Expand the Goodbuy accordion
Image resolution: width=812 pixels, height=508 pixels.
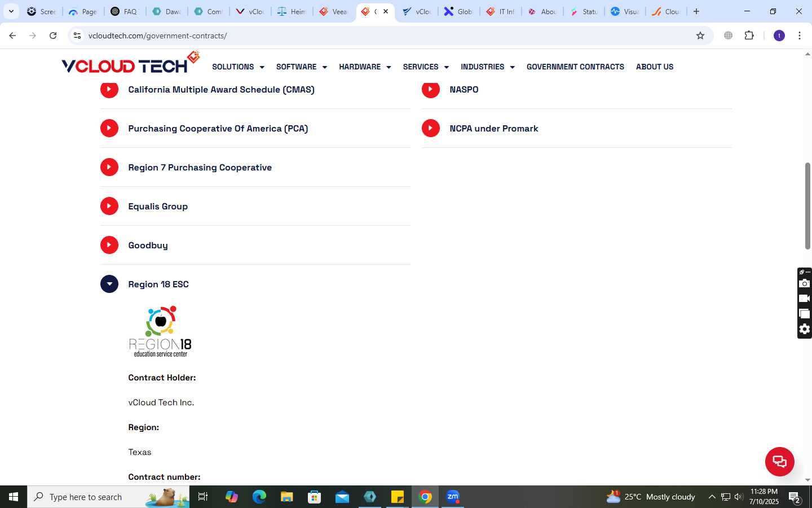pyautogui.click(x=255, y=245)
